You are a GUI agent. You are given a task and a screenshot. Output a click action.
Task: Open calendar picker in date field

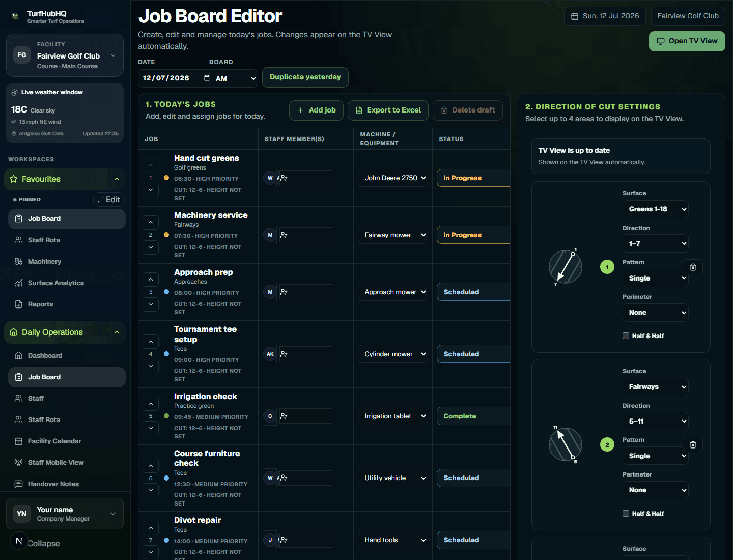(x=207, y=78)
